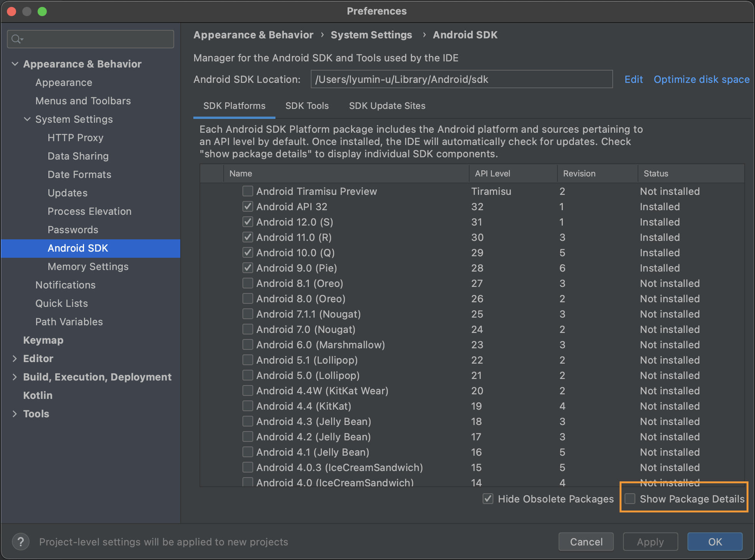Select the SDK Platforms tab
The width and height of the screenshot is (755, 560).
tap(234, 106)
